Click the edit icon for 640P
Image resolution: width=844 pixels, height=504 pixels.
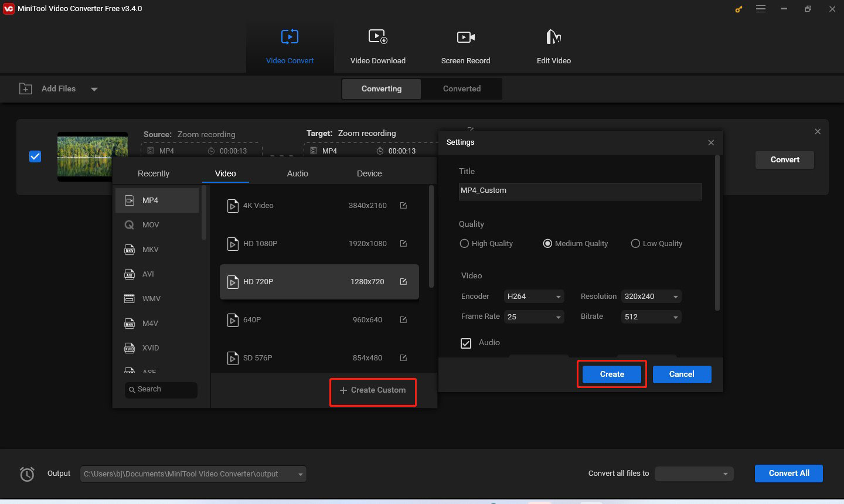[403, 319]
